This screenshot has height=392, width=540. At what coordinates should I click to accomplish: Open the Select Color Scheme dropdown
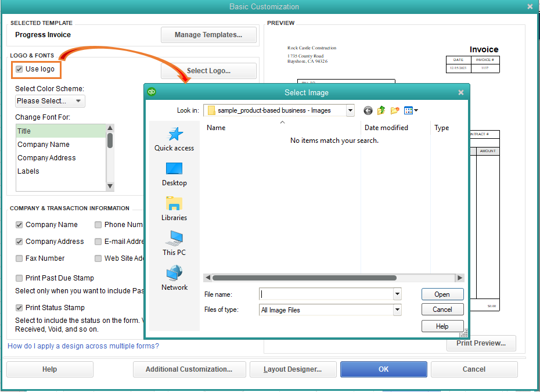pos(51,101)
